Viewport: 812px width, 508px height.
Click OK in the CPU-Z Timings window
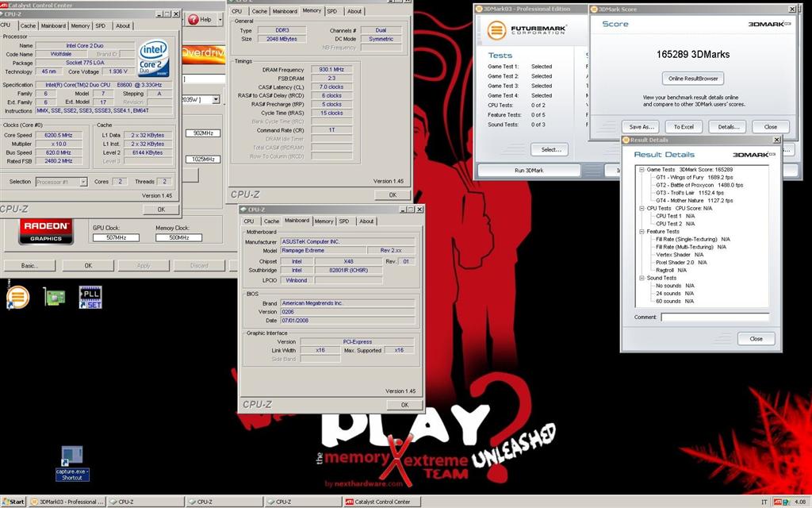pos(393,195)
